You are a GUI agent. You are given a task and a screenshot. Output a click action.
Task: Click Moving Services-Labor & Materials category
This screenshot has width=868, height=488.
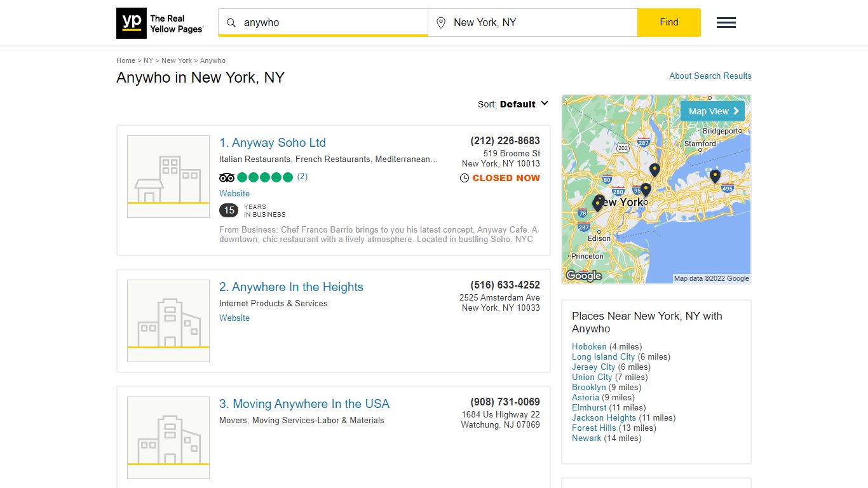tap(318, 421)
